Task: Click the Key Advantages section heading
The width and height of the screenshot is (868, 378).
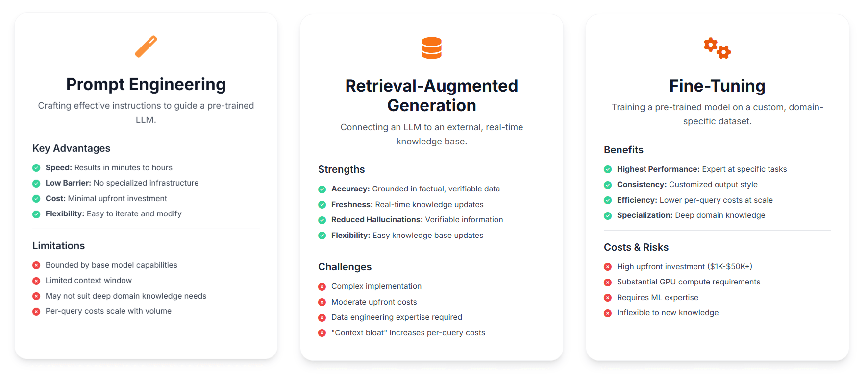Action: tap(72, 148)
